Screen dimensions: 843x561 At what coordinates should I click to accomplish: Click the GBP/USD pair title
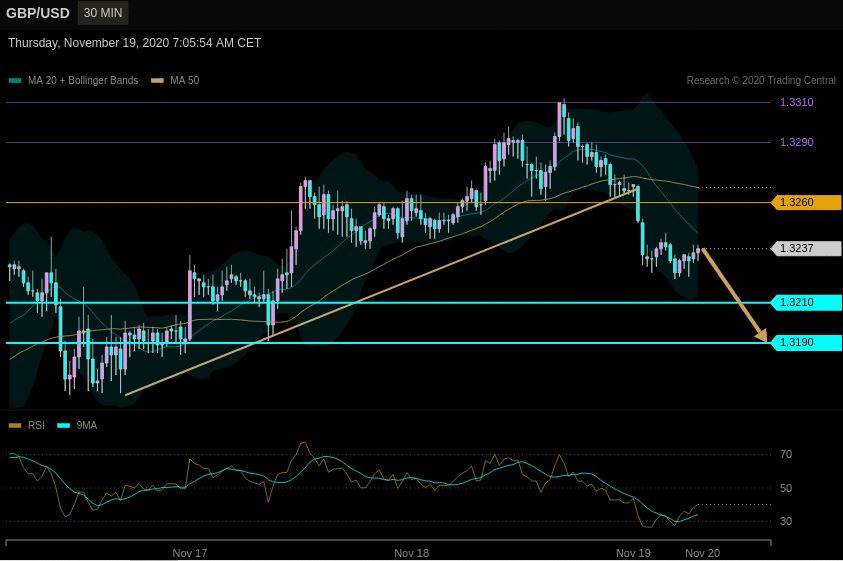pyautogui.click(x=38, y=13)
